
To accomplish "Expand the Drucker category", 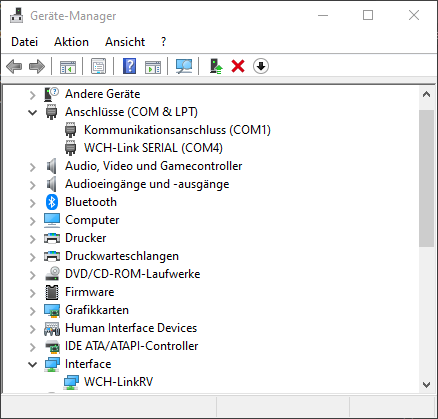I will coord(32,239).
